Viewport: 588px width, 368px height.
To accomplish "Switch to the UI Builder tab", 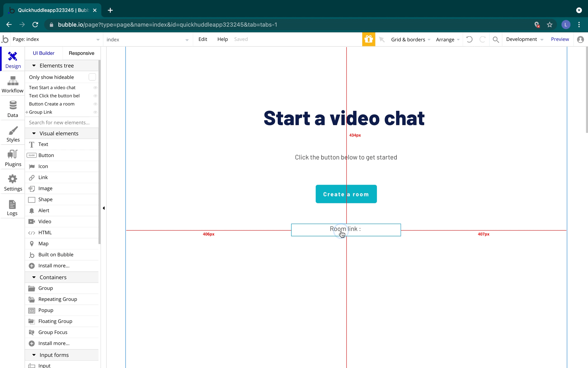I will tap(44, 53).
